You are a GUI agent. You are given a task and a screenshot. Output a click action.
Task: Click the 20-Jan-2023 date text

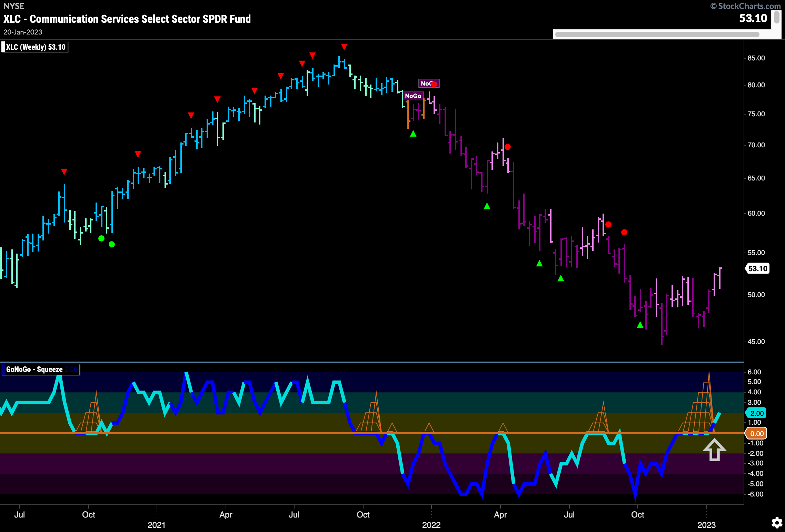[23, 32]
